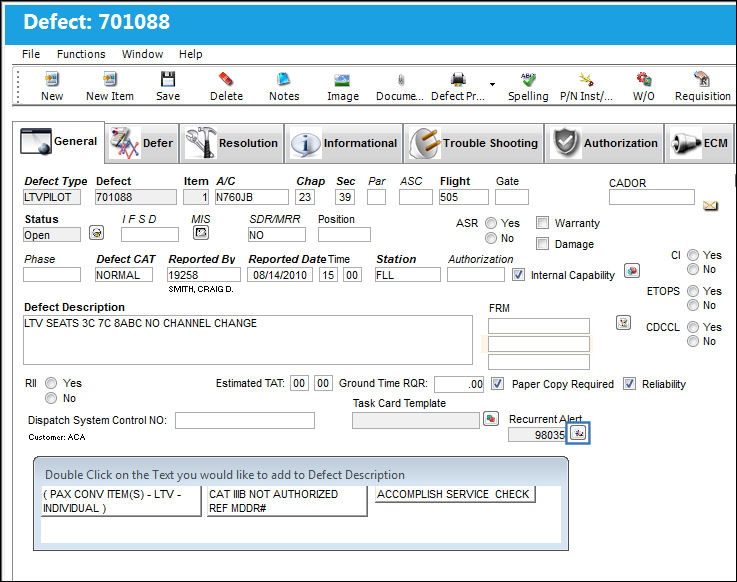This screenshot has width=737, height=582.
Task: Expand the Defect Print dropdown arrow
Action: tap(492, 85)
